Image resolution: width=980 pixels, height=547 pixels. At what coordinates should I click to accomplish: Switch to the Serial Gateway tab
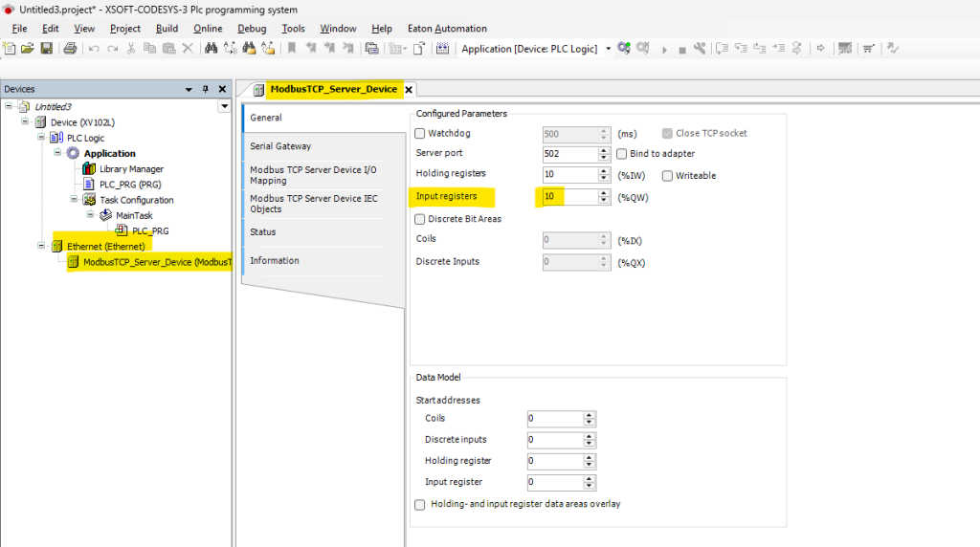pos(280,146)
